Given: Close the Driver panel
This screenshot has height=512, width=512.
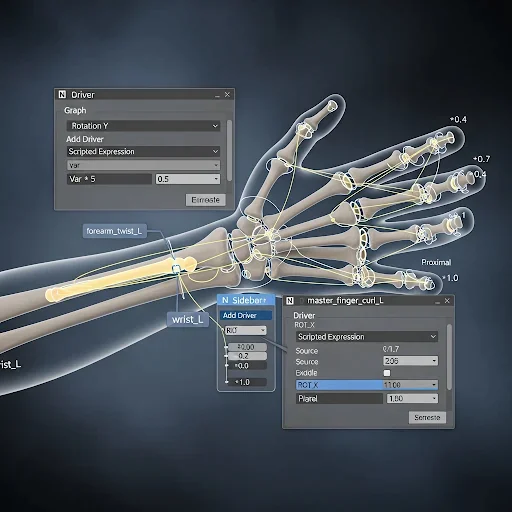Looking at the screenshot, I should pyautogui.click(x=227, y=95).
